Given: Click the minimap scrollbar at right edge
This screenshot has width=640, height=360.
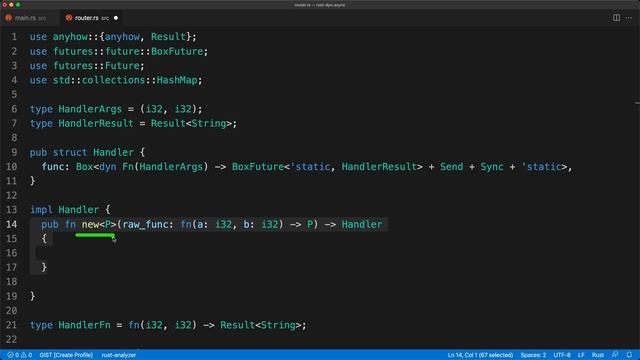Looking at the screenshot, I should pyautogui.click(x=637, y=102).
